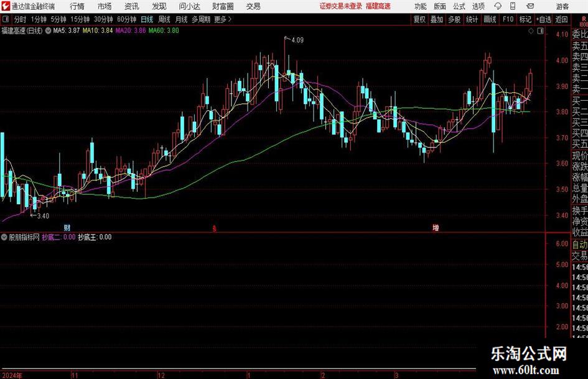Click the 复权 toolbar button
Image resolution: width=588 pixels, height=379 pixels.
[x=419, y=19]
